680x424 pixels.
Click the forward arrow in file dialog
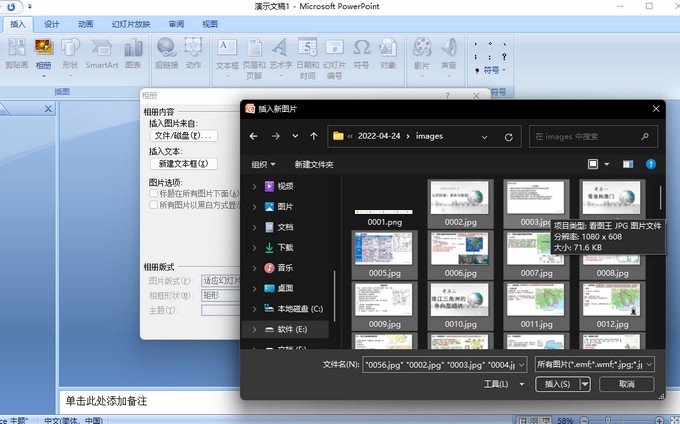point(274,136)
